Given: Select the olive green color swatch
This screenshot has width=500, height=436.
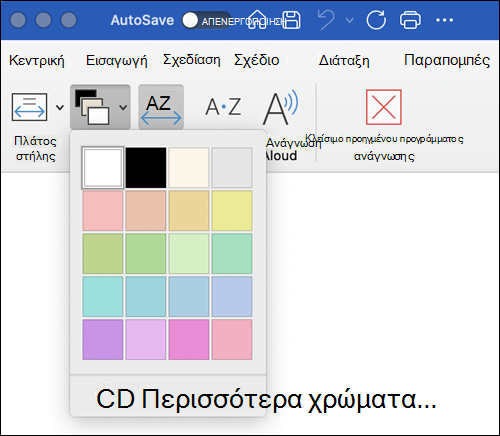Looking at the screenshot, I should [103, 254].
